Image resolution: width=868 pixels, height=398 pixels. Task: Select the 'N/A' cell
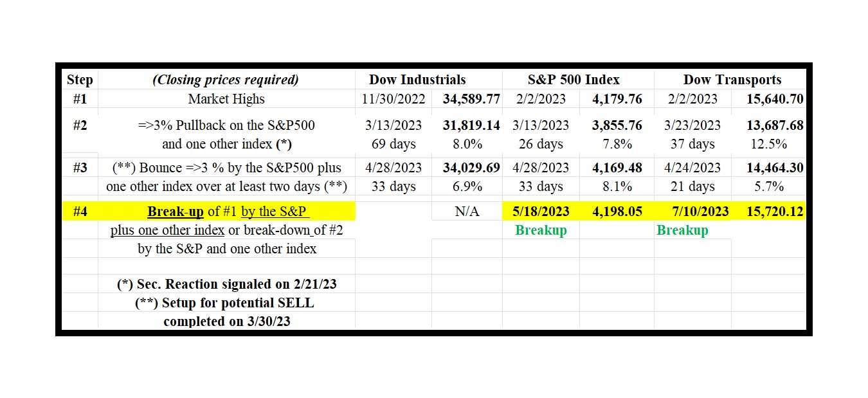(467, 212)
